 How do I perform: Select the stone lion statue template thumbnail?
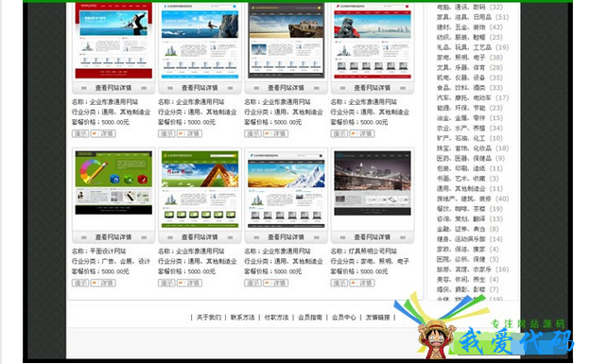[373, 41]
